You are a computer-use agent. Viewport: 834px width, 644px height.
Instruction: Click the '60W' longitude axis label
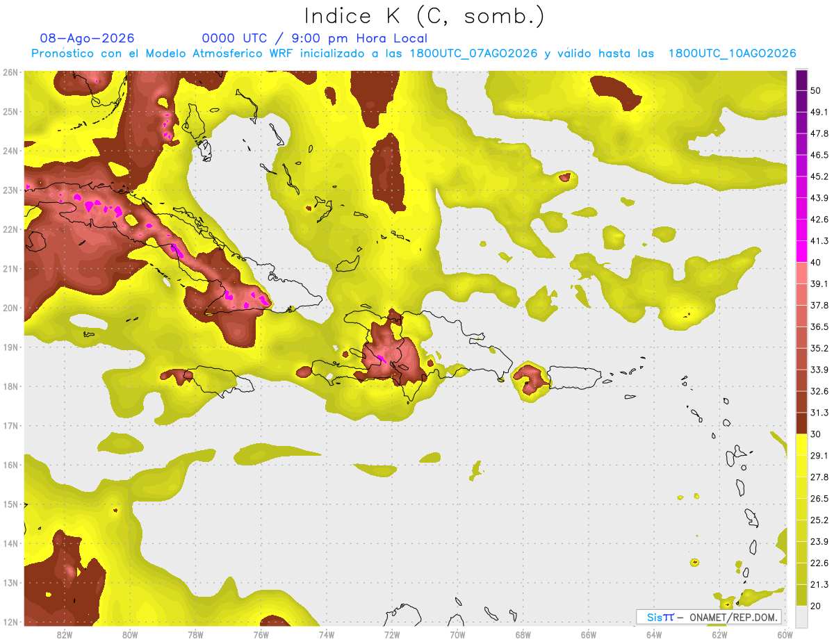(785, 635)
